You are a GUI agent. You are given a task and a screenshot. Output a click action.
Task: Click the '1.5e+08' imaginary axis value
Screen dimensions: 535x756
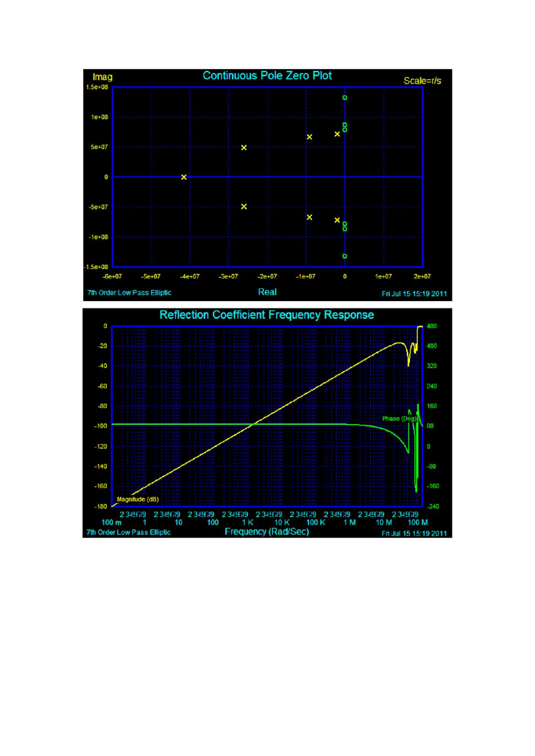(97, 87)
